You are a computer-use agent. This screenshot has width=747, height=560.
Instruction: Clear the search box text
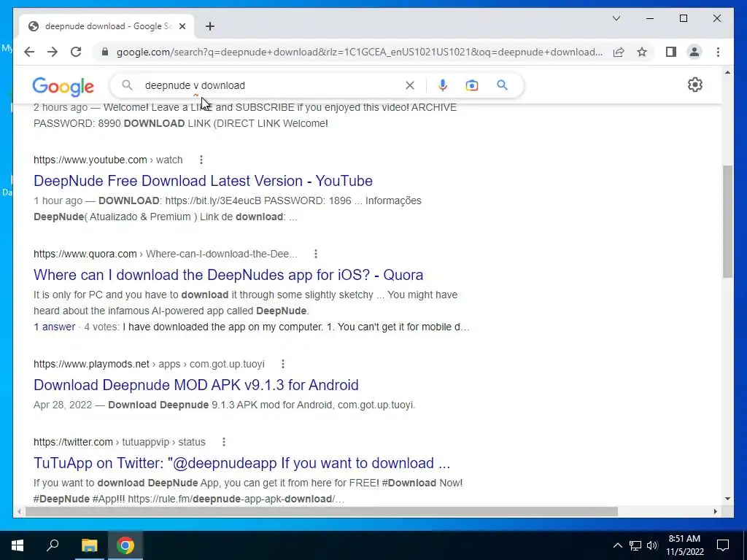[410, 85]
